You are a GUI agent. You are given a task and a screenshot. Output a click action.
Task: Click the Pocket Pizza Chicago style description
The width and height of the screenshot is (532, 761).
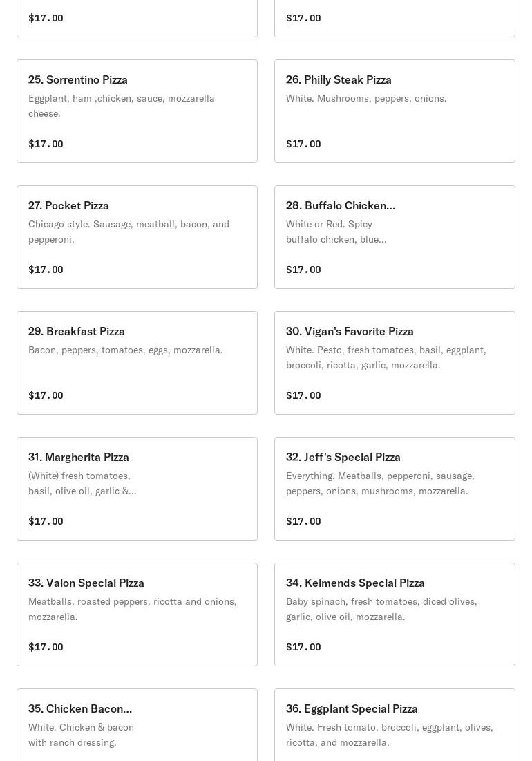[129, 232]
